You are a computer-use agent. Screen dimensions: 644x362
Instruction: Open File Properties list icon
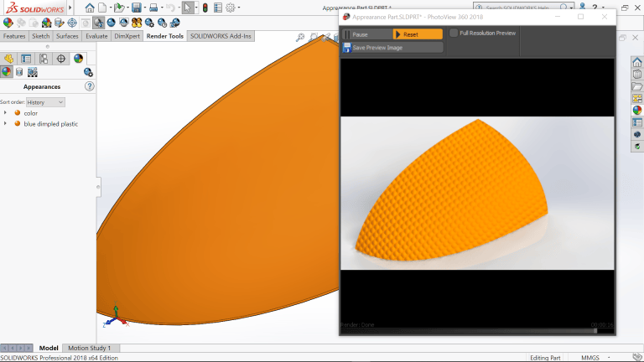point(218,8)
